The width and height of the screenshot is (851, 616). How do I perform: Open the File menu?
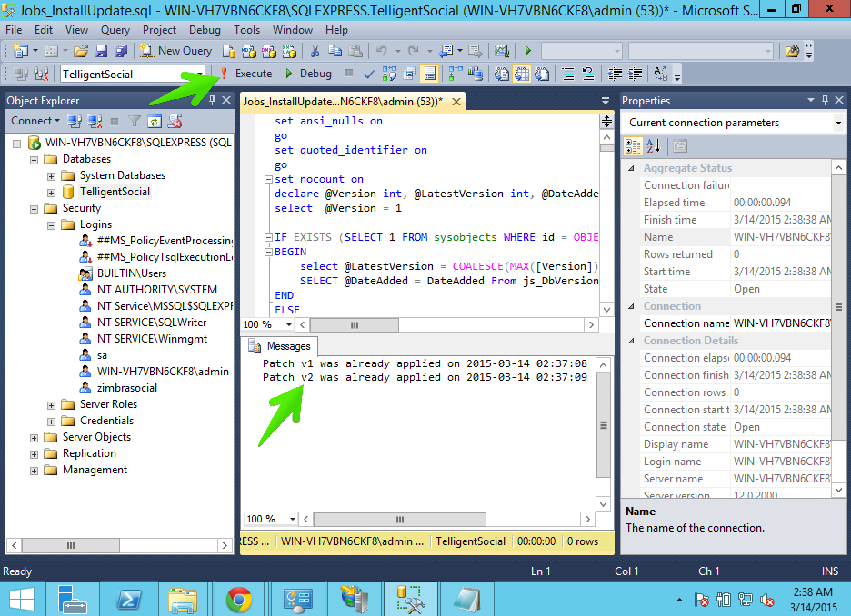[14, 30]
